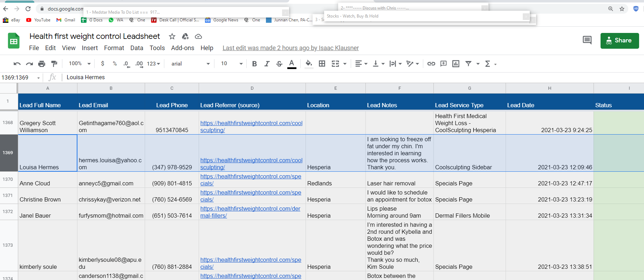
Task: Open the Add-ons menu
Action: tap(183, 48)
